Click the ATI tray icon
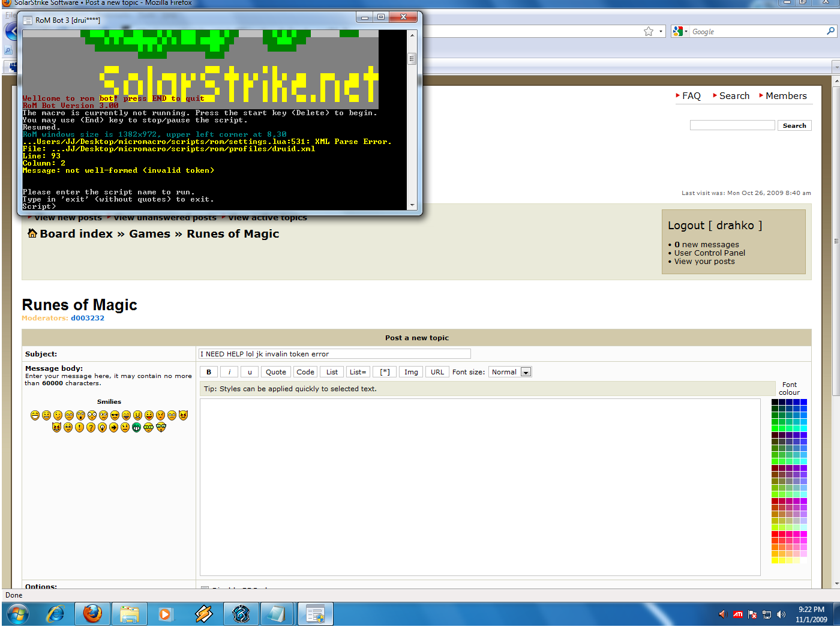This screenshot has height=630, width=840. click(x=737, y=614)
